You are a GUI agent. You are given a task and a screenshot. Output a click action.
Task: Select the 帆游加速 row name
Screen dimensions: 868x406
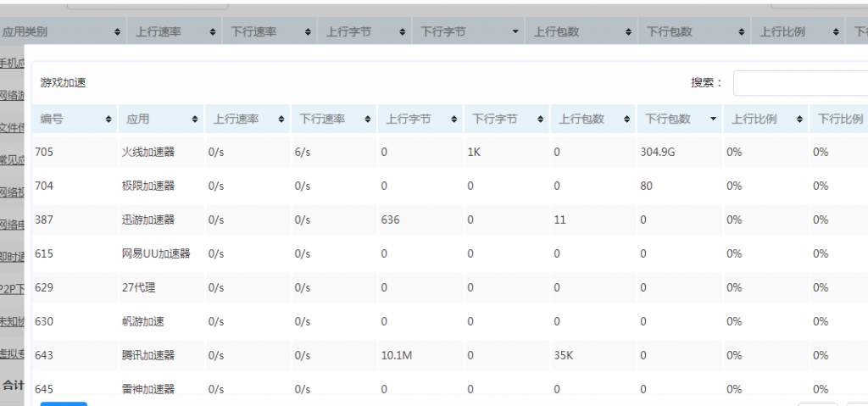coord(142,321)
